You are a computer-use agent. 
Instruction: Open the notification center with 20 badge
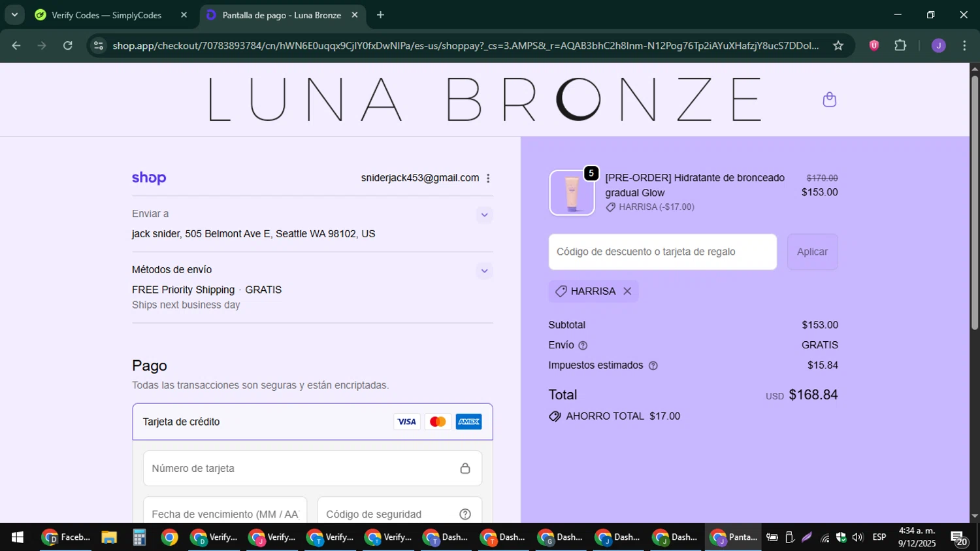click(958, 539)
